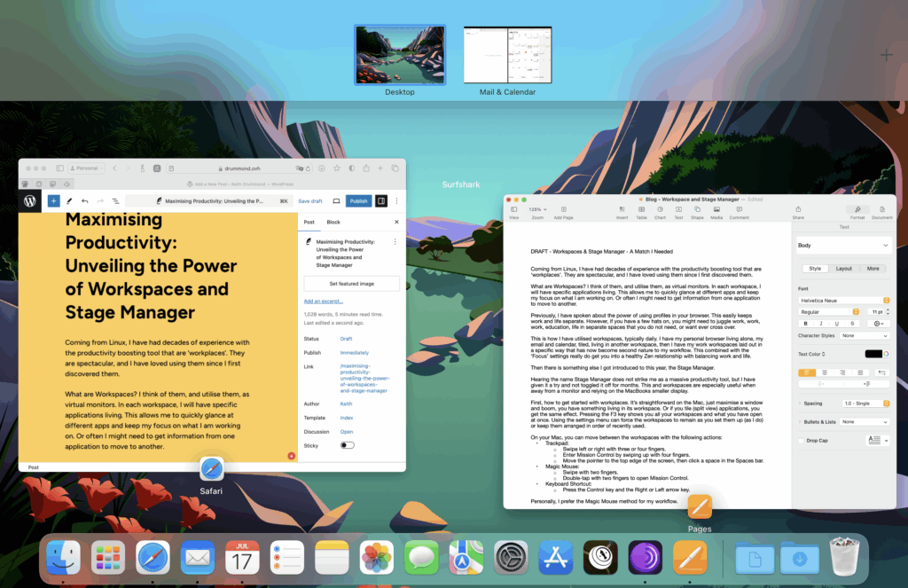Viewport: 908px width, 588px height.
Task: Click Add Page in Pages toolbar
Action: (563, 213)
